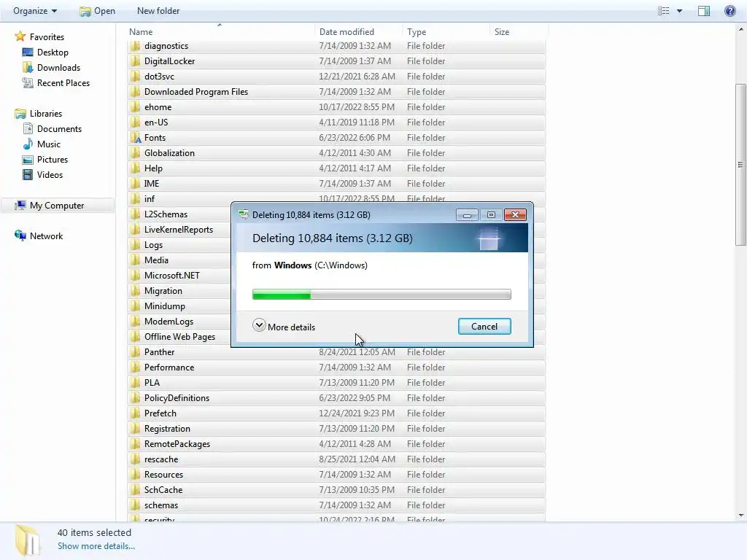747x560 pixels.
Task: Select the Media folder icon
Action: tap(135, 260)
